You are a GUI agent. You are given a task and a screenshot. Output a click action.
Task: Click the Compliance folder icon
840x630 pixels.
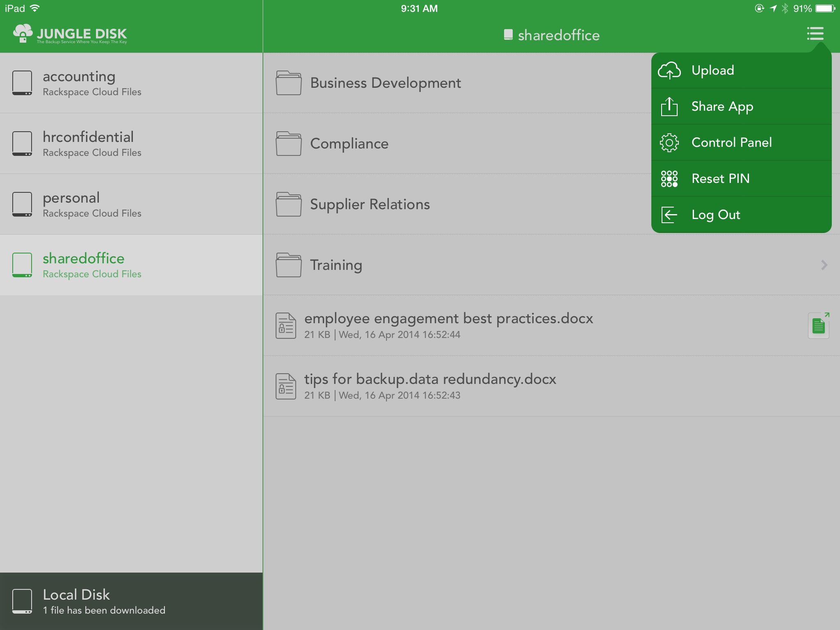coord(288,144)
